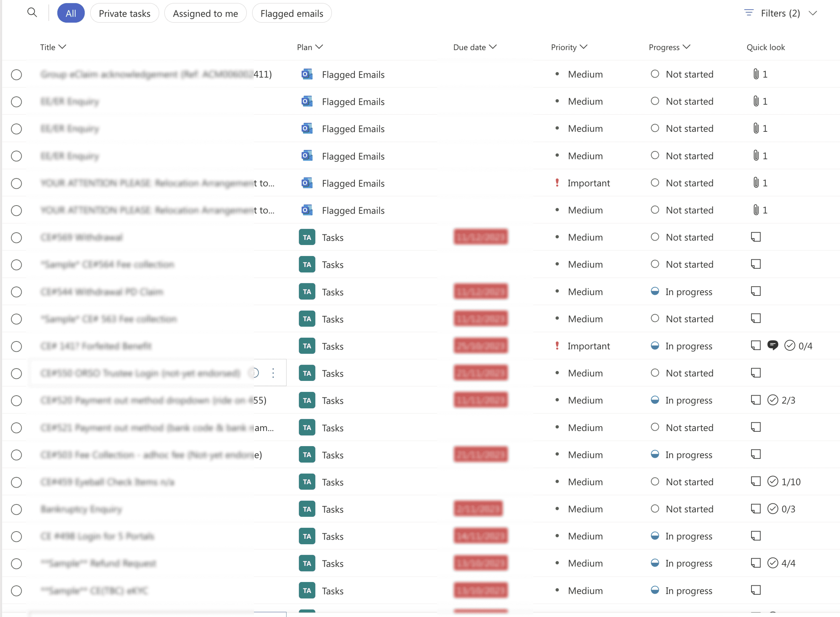The height and width of the screenshot is (617, 840).
Task: Open the three-dot more options menu on the highlighted row
Action: (x=273, y=373)
